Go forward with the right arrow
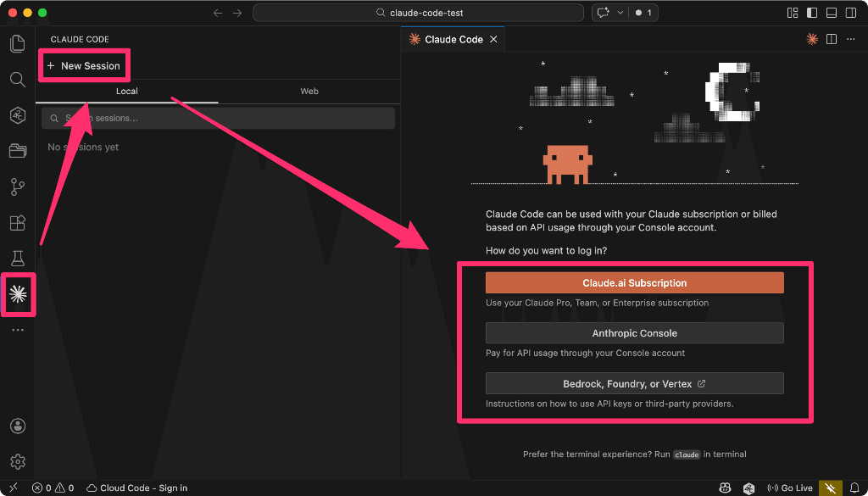The width and height of the screenshot is (868, 496). 237,13
